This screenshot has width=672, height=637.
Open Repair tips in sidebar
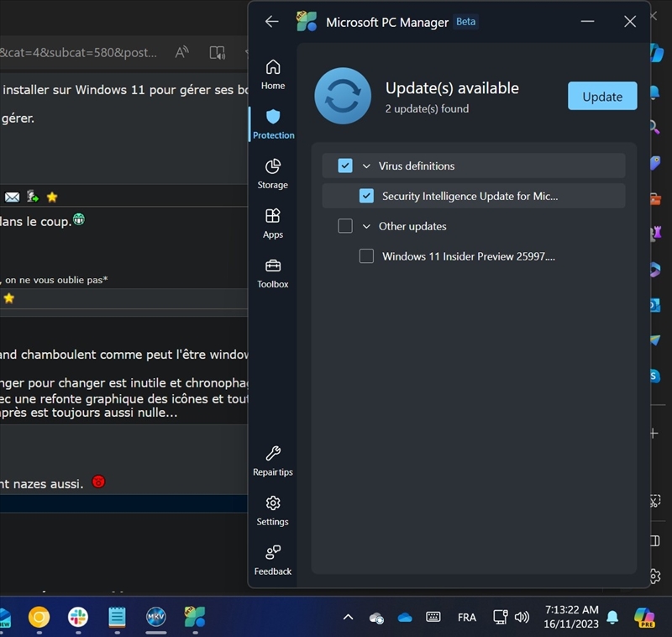[272, 461]
